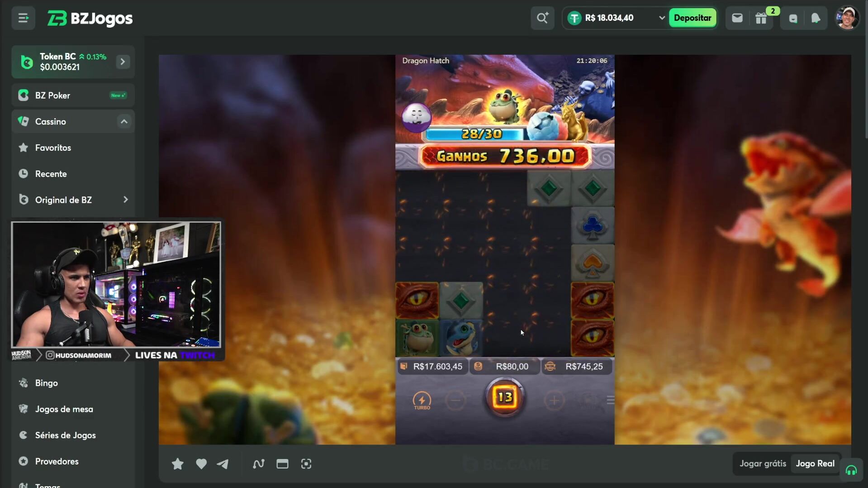Toggle the Turbo spin button
Viewport: 868px width, 488px height.
click(422, 401)
